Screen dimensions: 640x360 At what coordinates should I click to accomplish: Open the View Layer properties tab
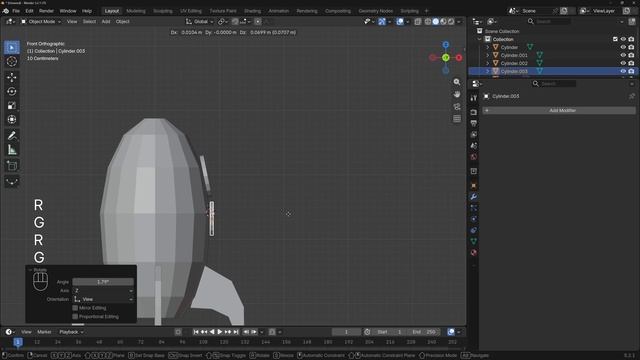tap(473, 134)
